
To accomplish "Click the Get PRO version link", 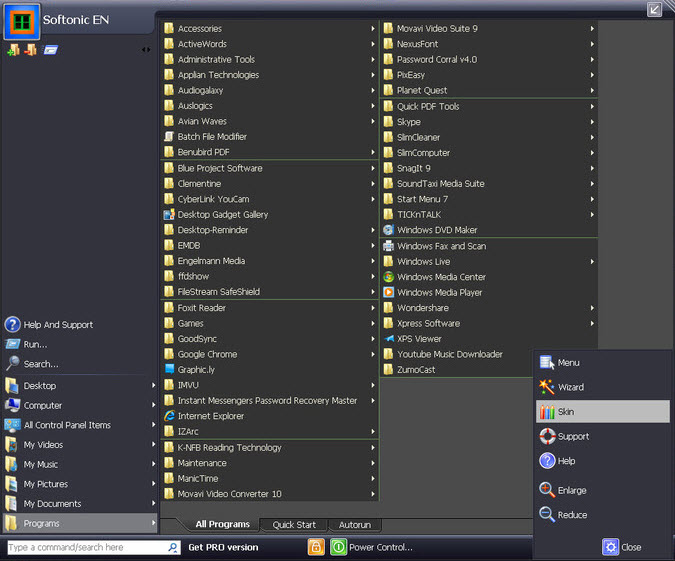I will click(223, 547).
